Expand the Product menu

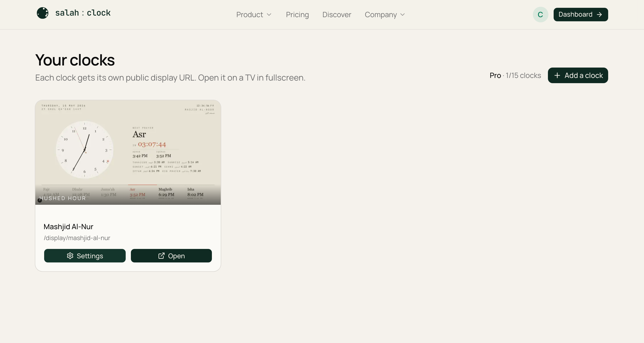(x=254, y=15)
